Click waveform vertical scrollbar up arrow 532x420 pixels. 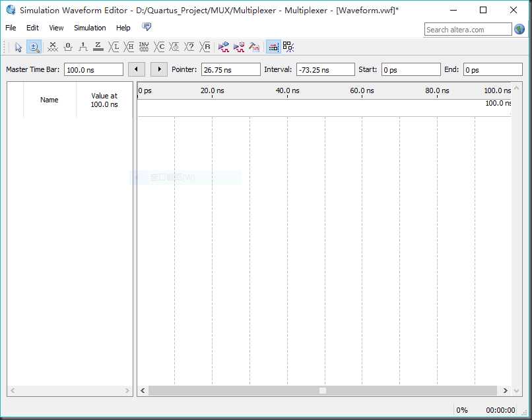point(516,88)
